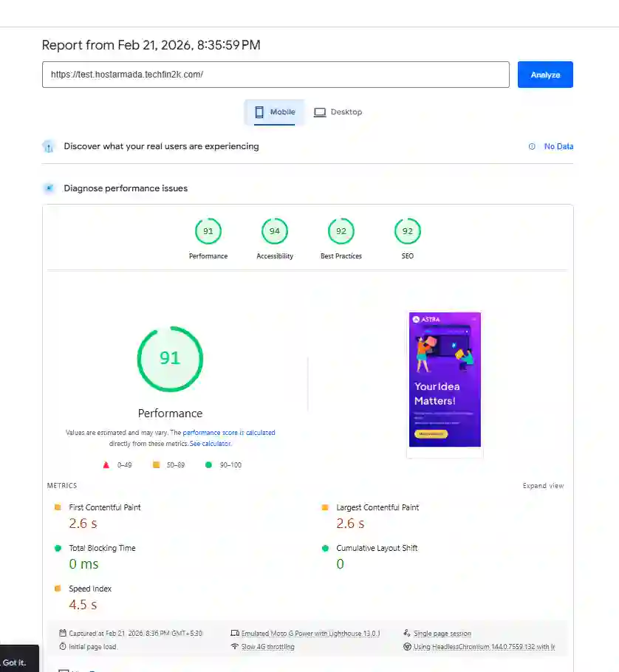The height and width of the screenshot is (672, 619).
Task: Click the mobile phone icon
Action: pos(259,112)
